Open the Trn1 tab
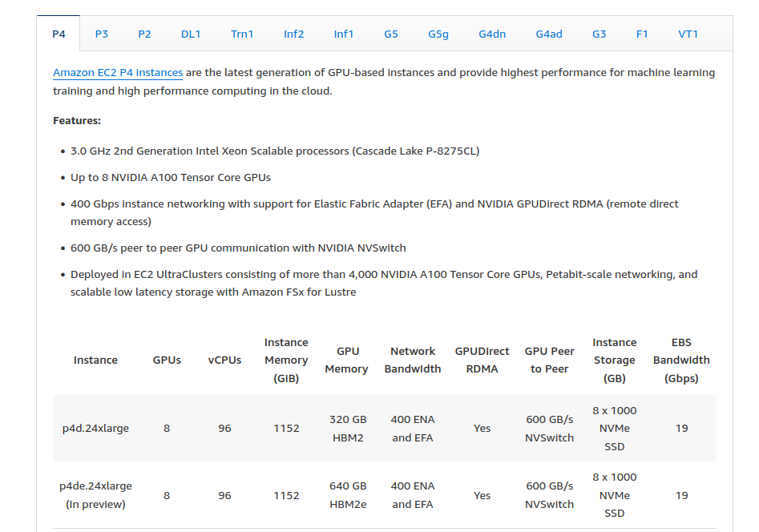This screenshot has width=759, height=532. [x=242, y=34]
